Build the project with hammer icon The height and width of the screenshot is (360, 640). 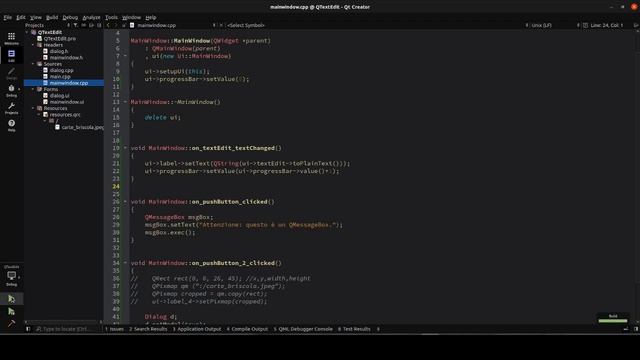[x=11, y=324]
